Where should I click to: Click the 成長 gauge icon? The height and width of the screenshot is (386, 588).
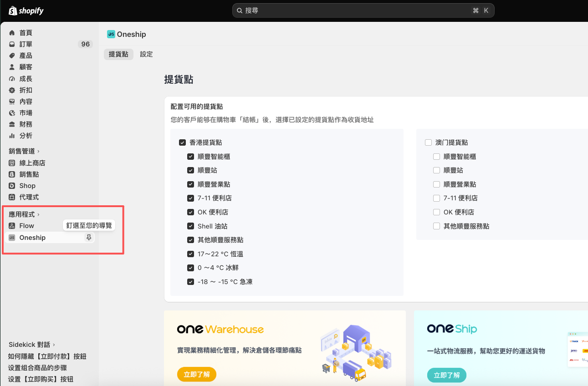point(12,79)
